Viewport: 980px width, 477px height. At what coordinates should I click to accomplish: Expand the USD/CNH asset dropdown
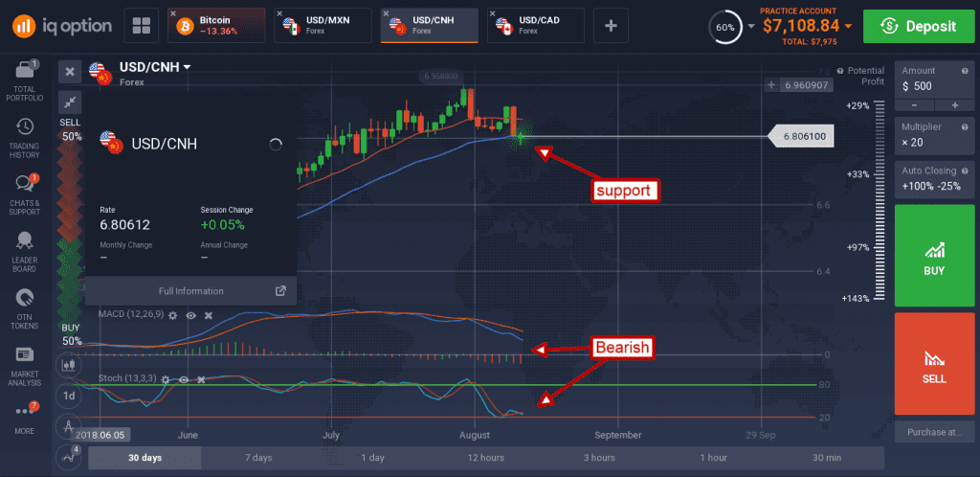coord(187,67)
